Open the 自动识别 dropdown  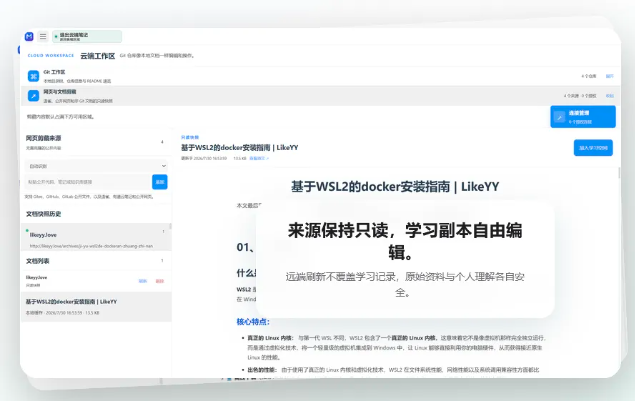[x=97, y=166]
